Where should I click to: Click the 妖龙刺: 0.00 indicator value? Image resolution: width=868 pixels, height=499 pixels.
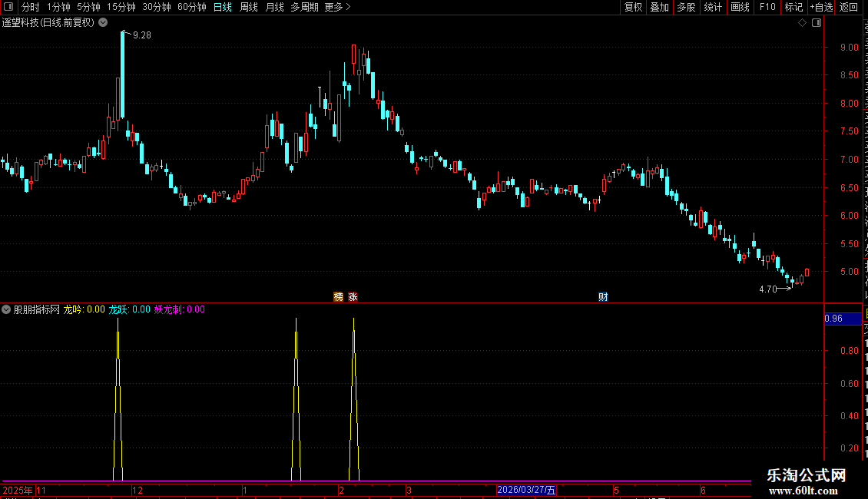tap(179, 309)
